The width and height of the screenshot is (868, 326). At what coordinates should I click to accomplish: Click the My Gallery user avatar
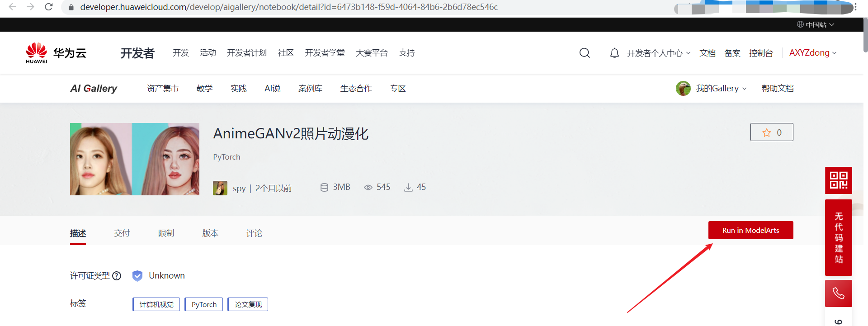(x=683, y=89)
